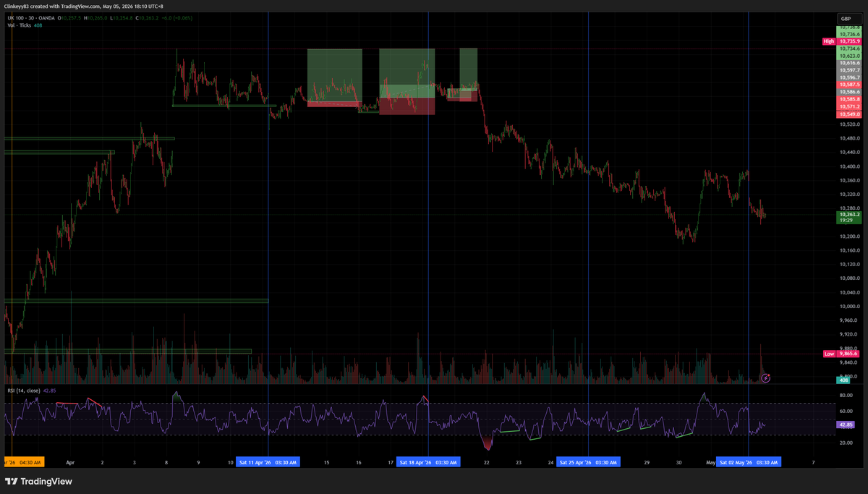This screenshot has height=494, width=868.
Task: Click the pink High price label
Action: [829, 42]
